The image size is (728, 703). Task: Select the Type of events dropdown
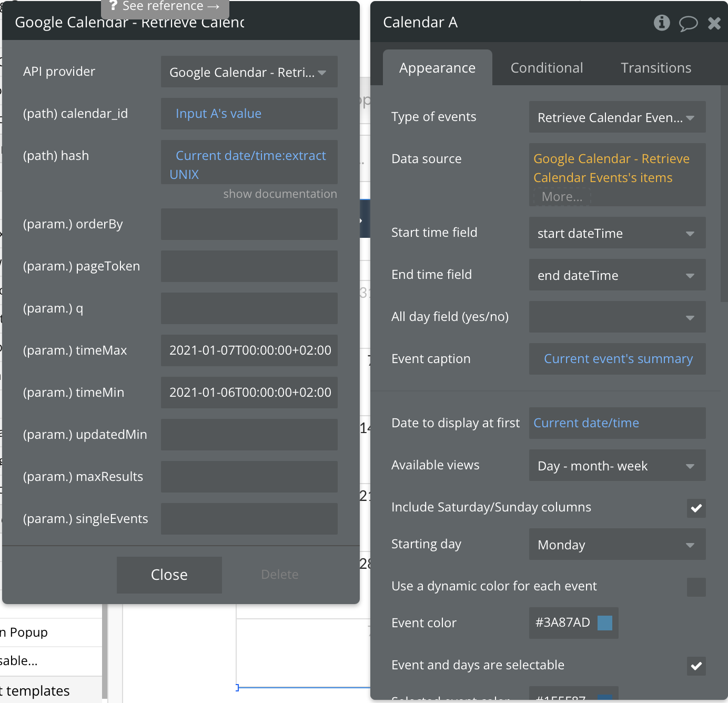click(x=617, y=117)
